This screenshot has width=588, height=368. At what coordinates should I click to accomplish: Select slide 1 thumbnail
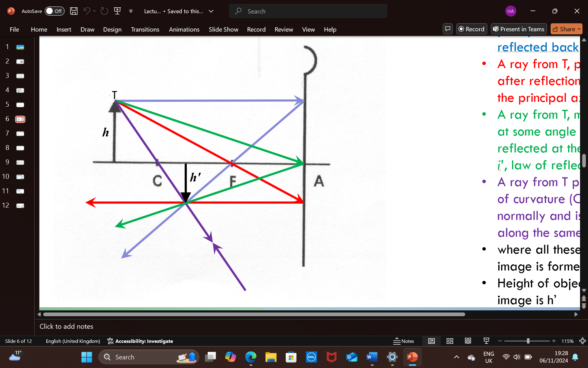point(20,47)
